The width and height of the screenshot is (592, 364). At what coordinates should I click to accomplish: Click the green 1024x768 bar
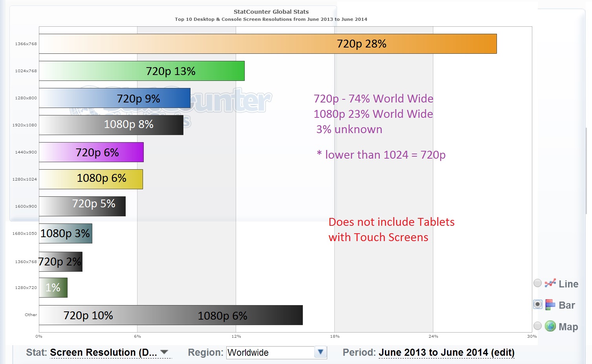click(142, 71)
